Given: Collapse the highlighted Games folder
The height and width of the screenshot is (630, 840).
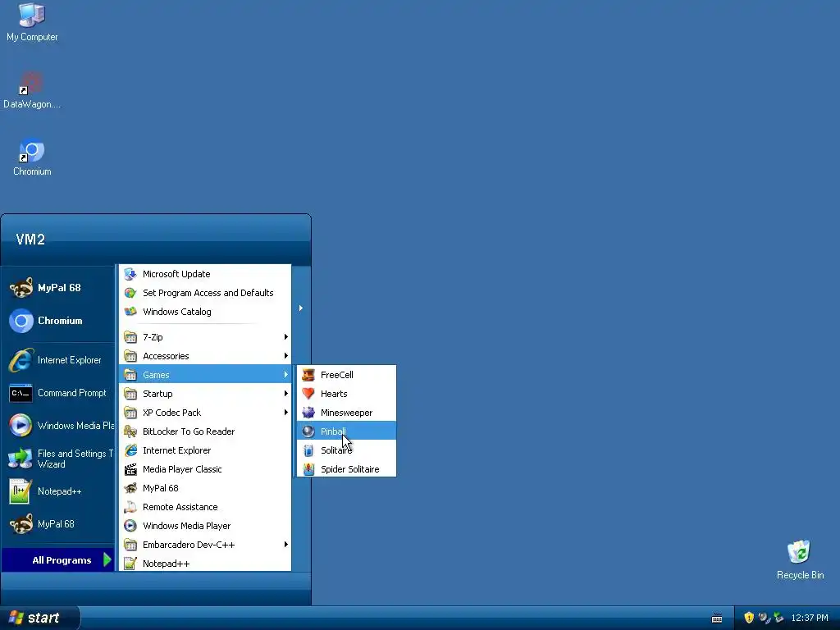Looking at the screenshot, I should [x=205, y=374].
